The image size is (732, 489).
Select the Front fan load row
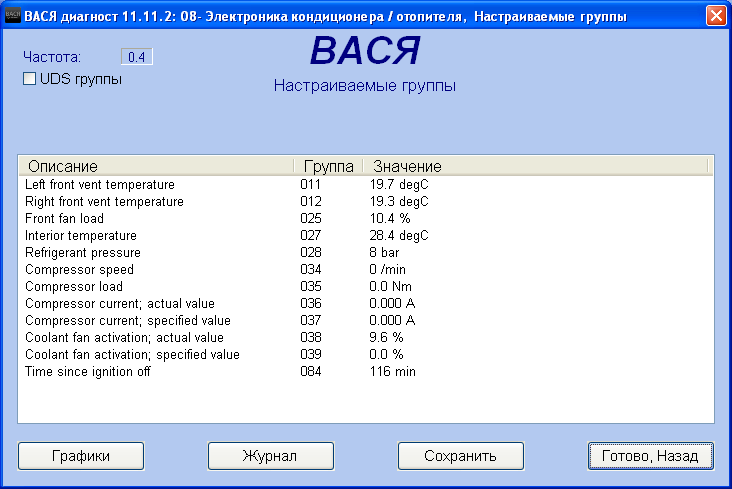pos(64,219)
